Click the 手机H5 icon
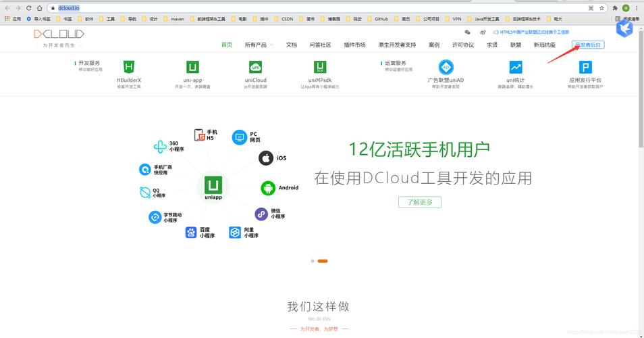This screenshot has height=338, width=644. (199, 135)
